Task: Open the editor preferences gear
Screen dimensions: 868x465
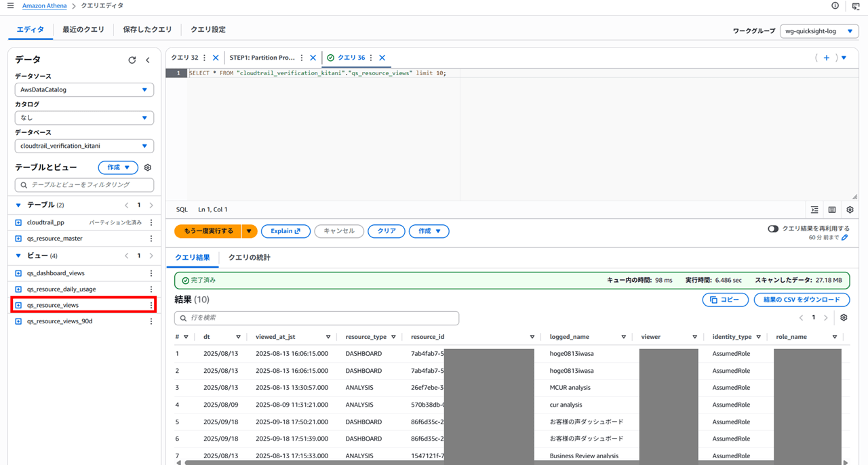Action: (x=850, y=209)
